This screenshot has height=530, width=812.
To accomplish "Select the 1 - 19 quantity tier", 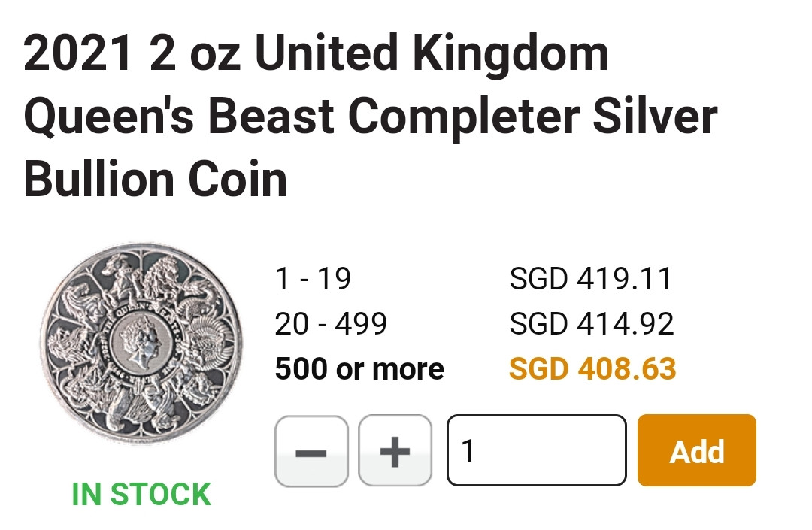I will (x=313, y=280).
